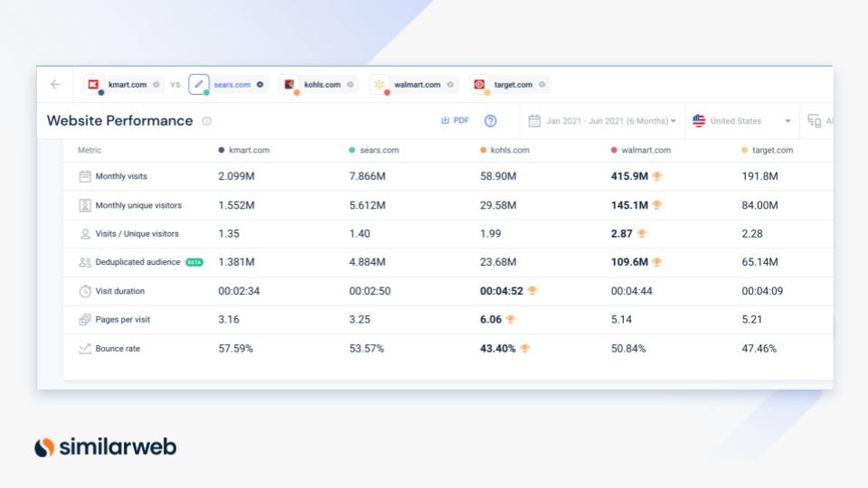Remove sears.com from the comparison
This screenshot has height=488, width=868.
pos(260,85)
